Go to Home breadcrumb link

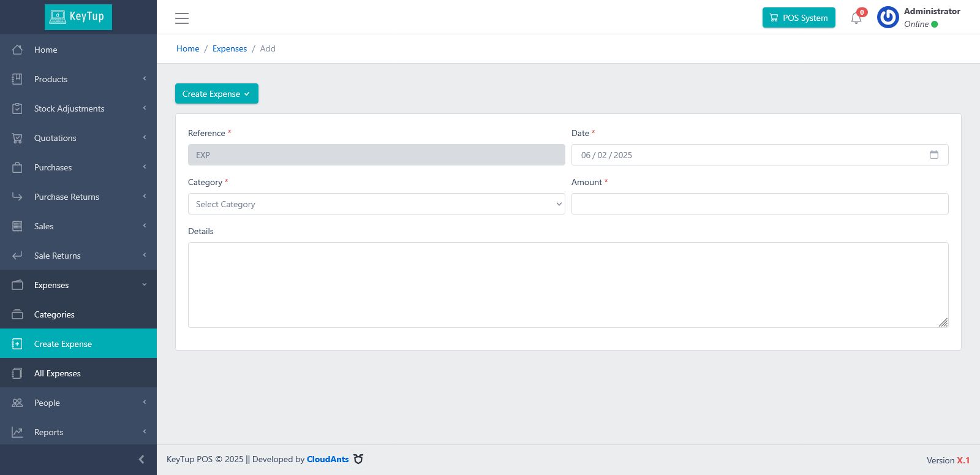(188, 48)
